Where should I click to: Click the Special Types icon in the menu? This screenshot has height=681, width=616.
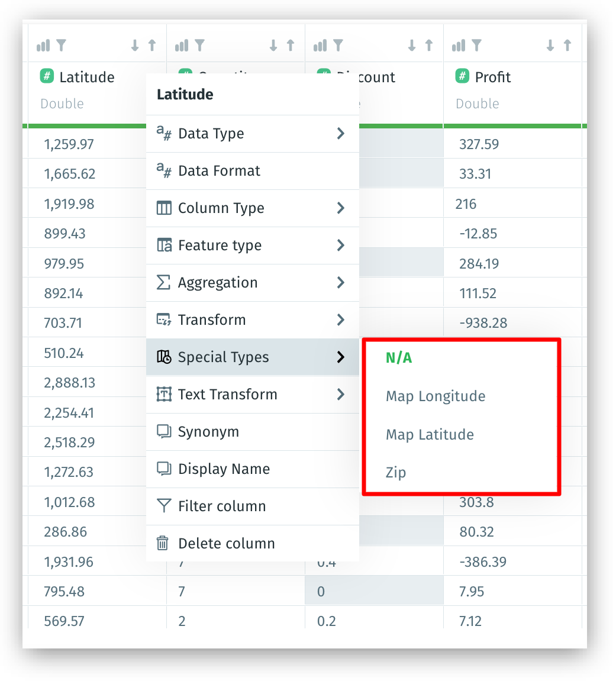tap(165, 357)
